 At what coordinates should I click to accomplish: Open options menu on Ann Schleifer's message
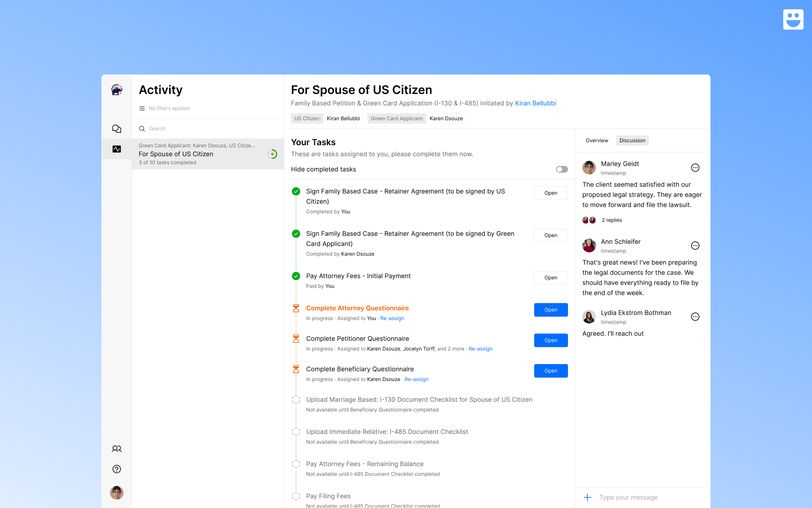tap(695, 246)
